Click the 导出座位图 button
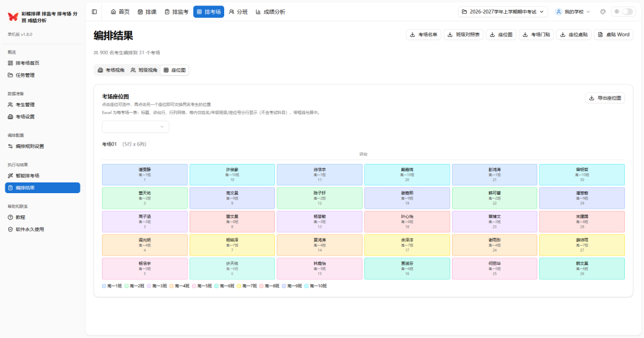 (x=605, y=98)
